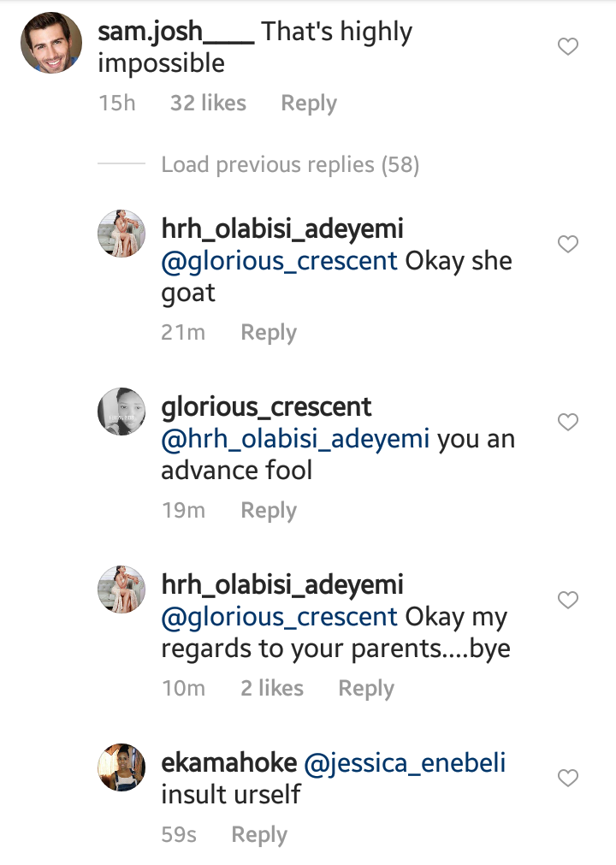Like the "Okay she goat" reply heart
The height and width of the screenshot is (865, 616).
coord(568,245)
